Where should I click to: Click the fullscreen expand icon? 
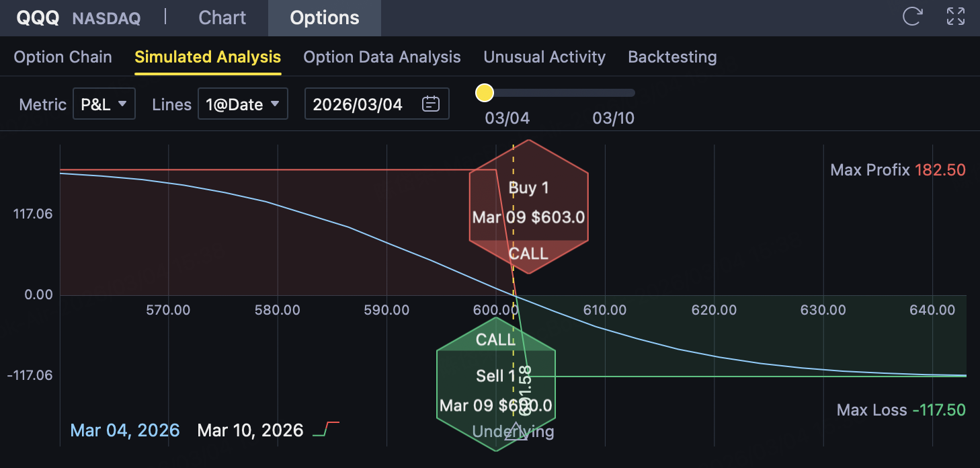pyautogui.click(x=955, y=17)
